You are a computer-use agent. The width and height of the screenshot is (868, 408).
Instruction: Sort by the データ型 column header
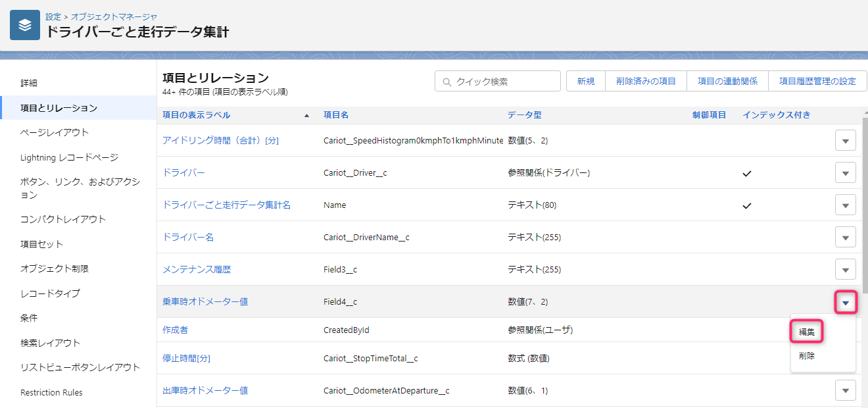525,115
